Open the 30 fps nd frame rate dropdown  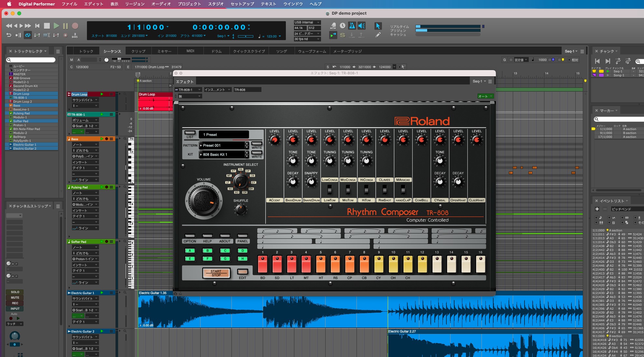pos(307,39)
